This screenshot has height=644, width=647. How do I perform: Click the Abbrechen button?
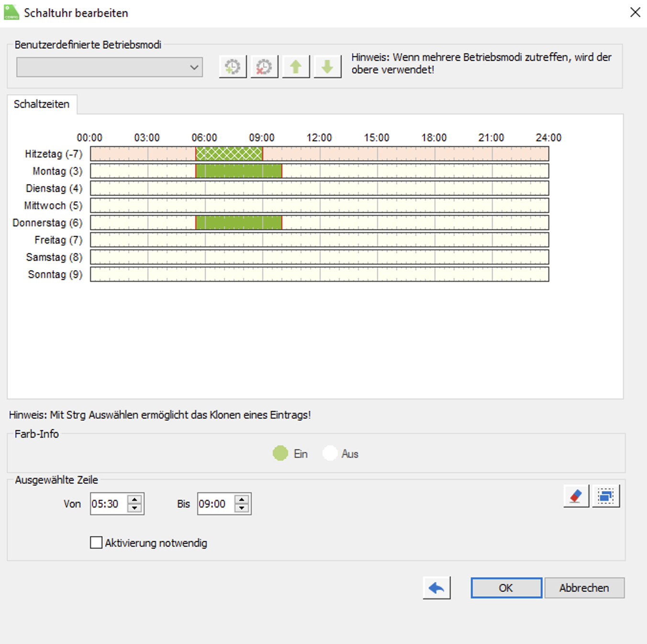[584, 588]
